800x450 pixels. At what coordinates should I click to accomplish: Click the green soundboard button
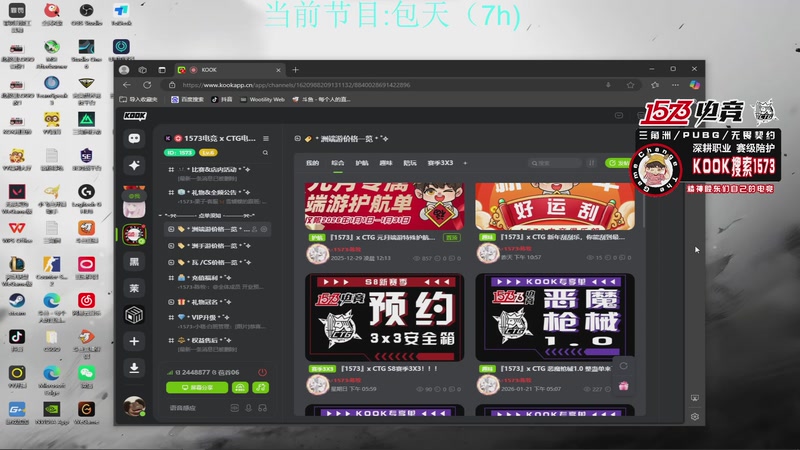(240, 388)
